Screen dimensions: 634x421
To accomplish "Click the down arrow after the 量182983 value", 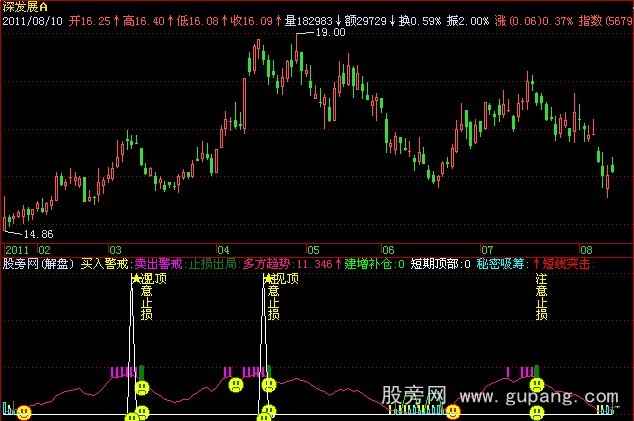I will 338,18.
